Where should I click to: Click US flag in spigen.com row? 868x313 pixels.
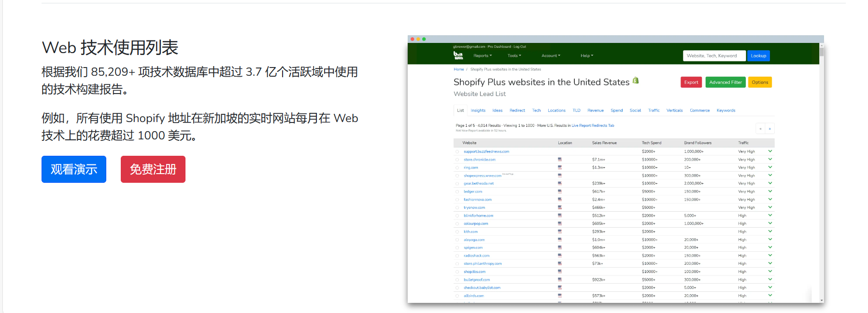click(560, 247)
